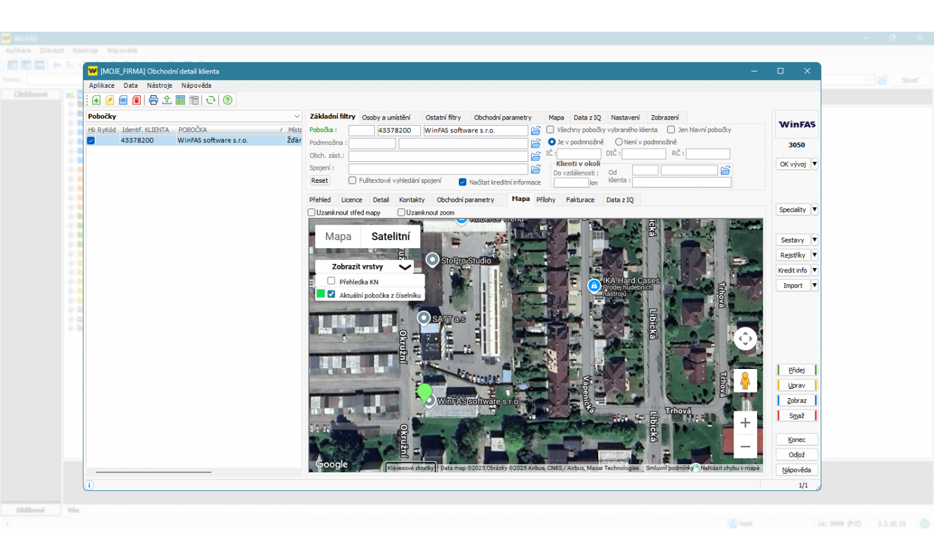
Task: Click the Konec button
Action: coord(796,440)
